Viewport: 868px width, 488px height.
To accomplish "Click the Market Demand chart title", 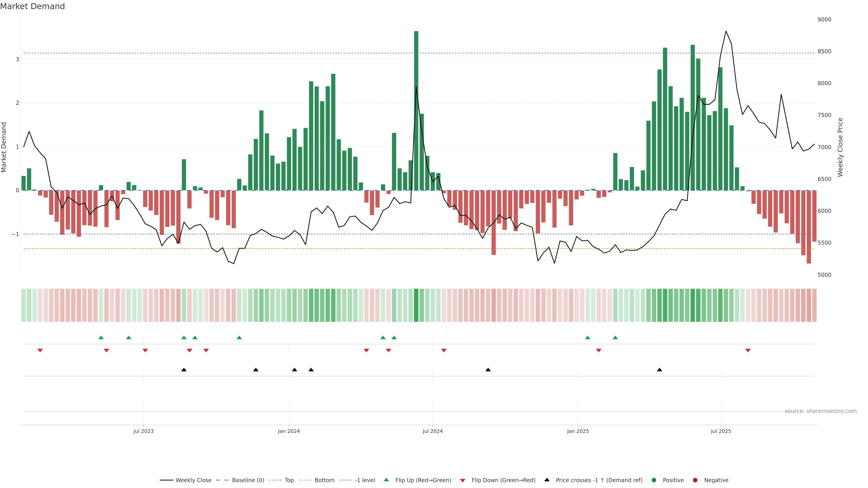I will 32,6.
